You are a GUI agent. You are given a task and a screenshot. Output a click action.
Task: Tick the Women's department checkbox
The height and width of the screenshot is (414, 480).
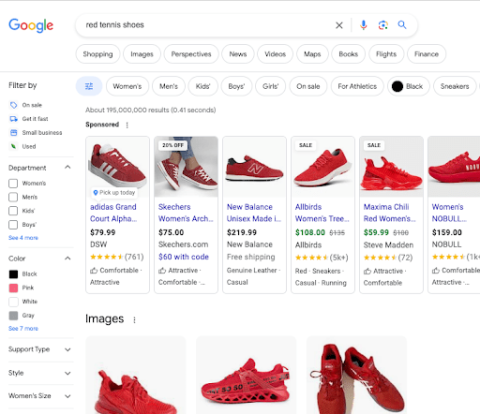point(13,183)
